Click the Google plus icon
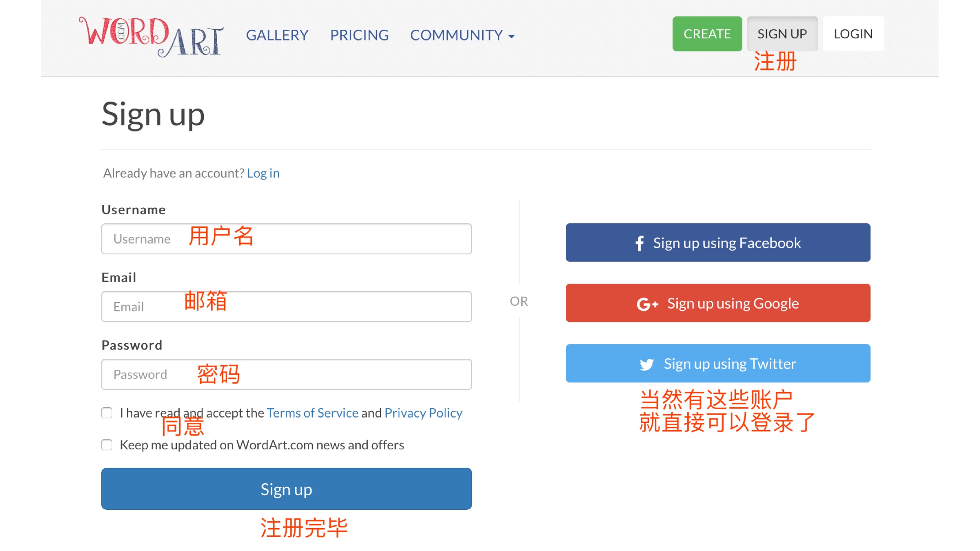This screenshot has width=980, height=551. [647, 304]
